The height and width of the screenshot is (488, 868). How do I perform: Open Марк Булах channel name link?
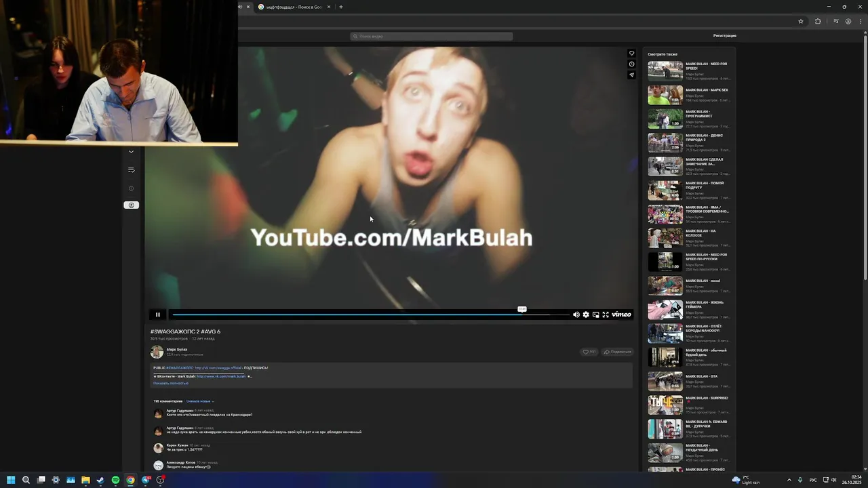point(177,350)
